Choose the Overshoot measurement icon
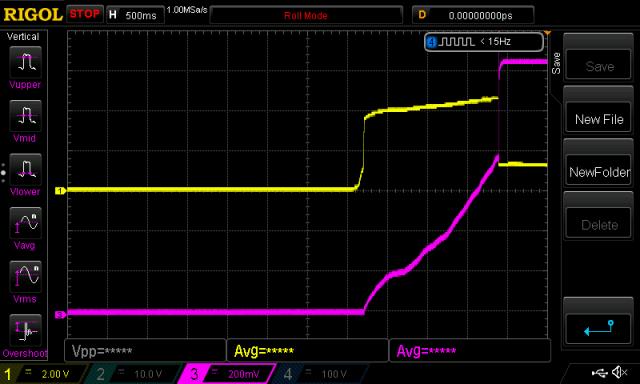 [25, 330]
